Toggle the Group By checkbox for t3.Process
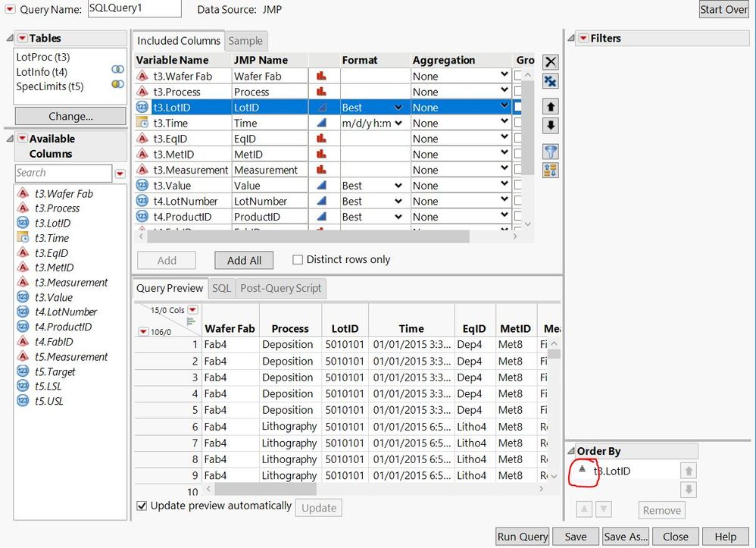 [518, 91]
